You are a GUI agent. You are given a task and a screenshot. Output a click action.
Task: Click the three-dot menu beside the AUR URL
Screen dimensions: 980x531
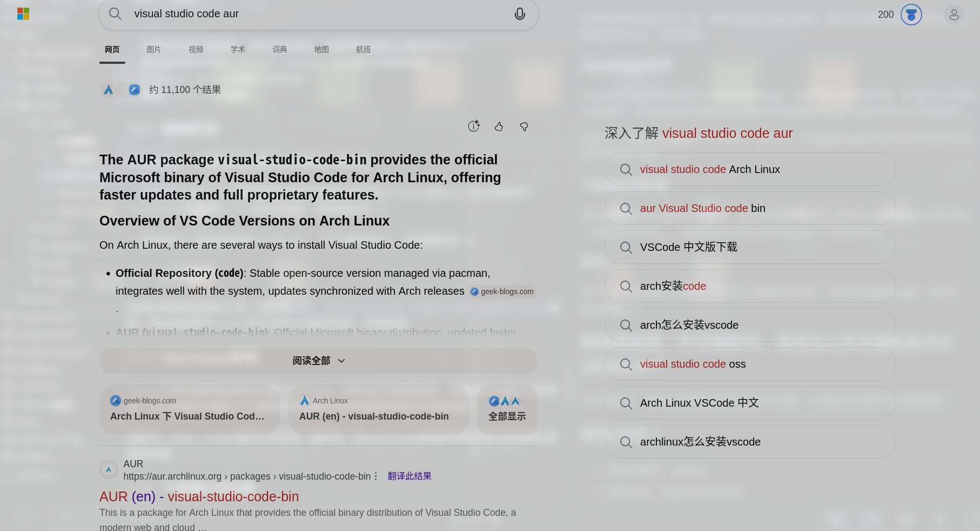pyautogui.click(x=376, y=476)
